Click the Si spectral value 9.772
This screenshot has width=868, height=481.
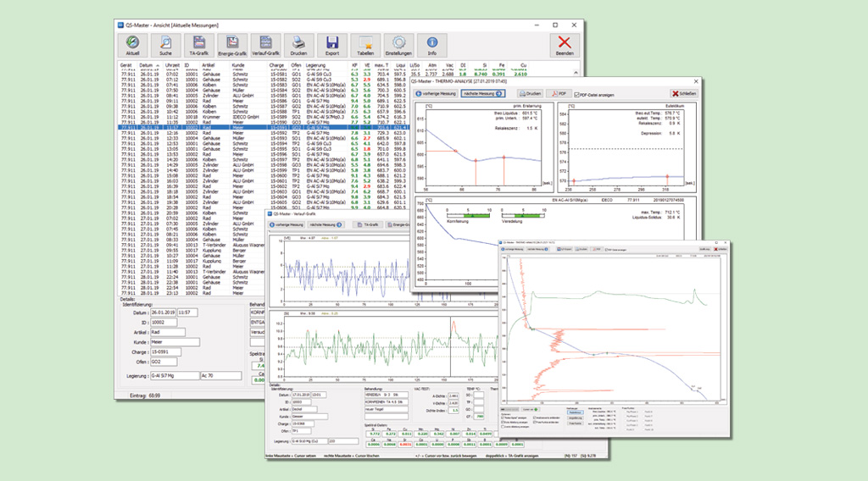374,434
